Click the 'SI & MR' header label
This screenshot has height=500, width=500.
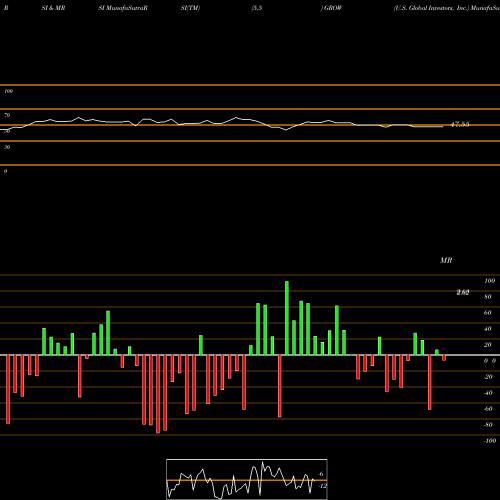tap(53, 8)
